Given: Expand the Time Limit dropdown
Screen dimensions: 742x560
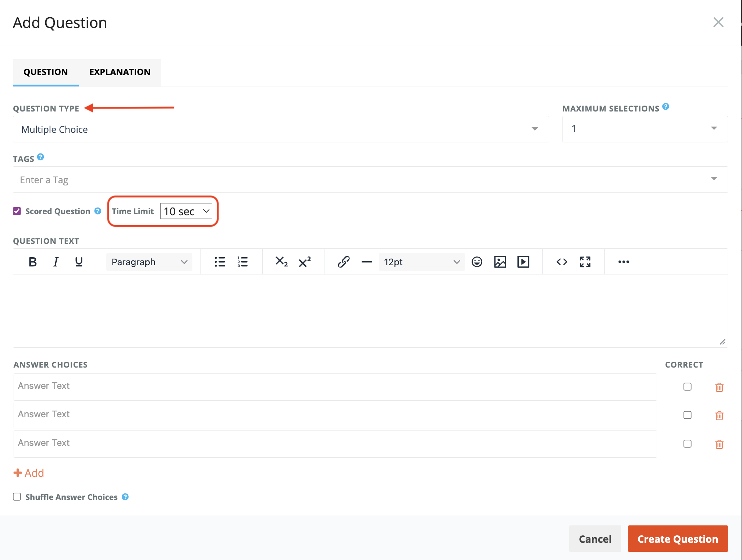Looking at the screenshot, I should point(187,211).
